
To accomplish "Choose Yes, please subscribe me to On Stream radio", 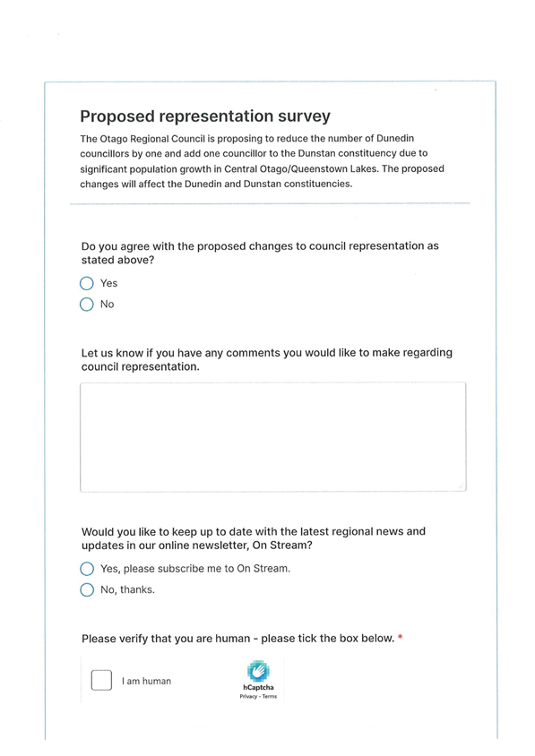I will [87, 569].
